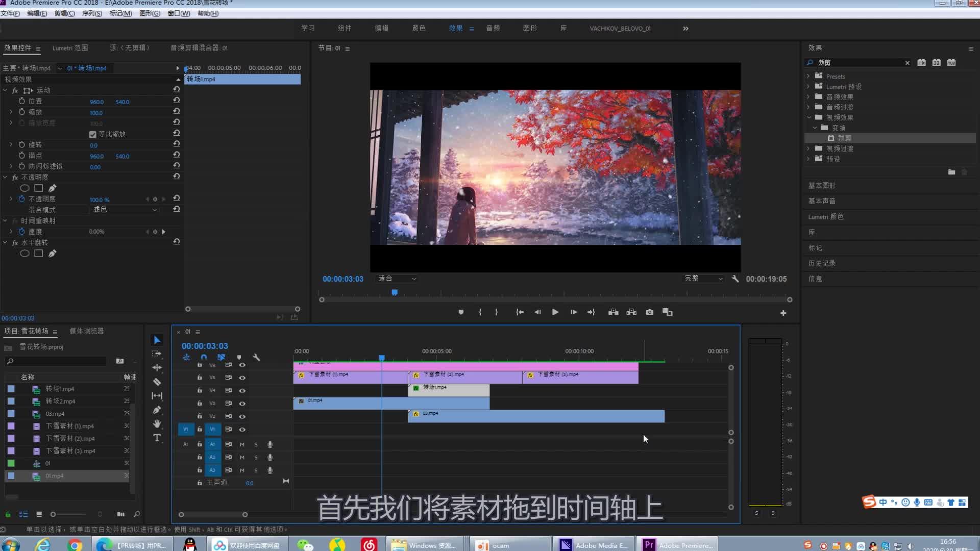The width and height of the screenshot is (980, 551).
Task: Create 4-point rectangle mask under Opacity
Action: 38,188
